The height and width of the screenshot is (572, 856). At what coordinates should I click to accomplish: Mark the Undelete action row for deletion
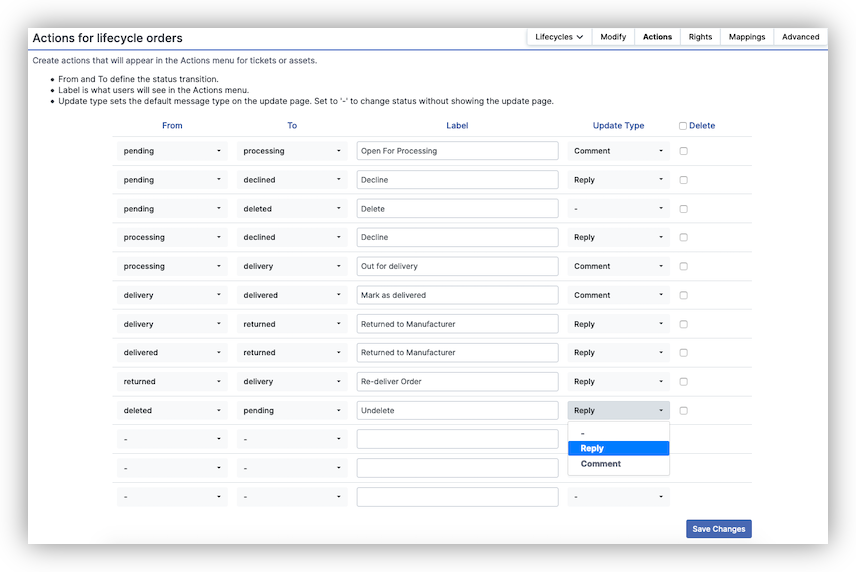pos(683,411)
